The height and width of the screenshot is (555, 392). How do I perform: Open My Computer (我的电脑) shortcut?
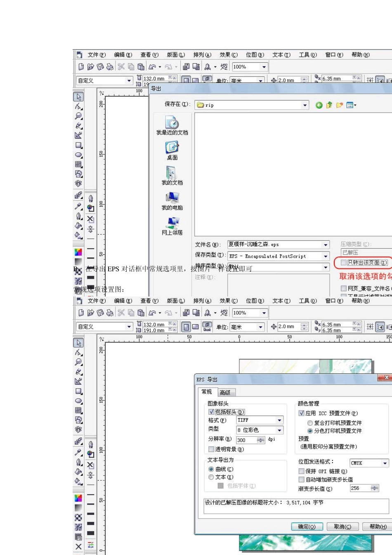(172, 201)
